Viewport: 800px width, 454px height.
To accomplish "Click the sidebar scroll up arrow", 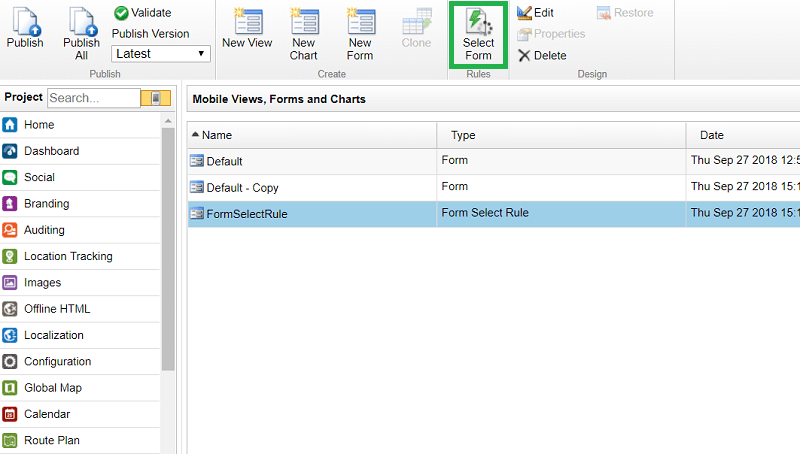I will pyautogui.click(x=168, y=121).
